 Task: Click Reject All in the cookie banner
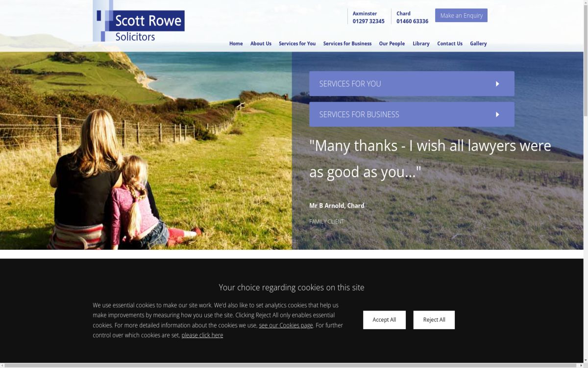pyautogui.click(x=434, y=319)
